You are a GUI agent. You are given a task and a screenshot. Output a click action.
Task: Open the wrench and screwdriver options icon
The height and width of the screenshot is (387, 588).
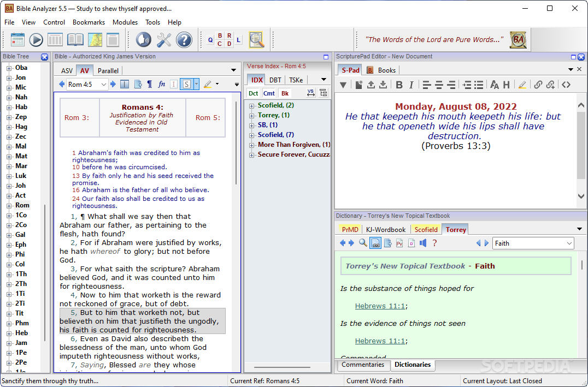coord(164,40)
